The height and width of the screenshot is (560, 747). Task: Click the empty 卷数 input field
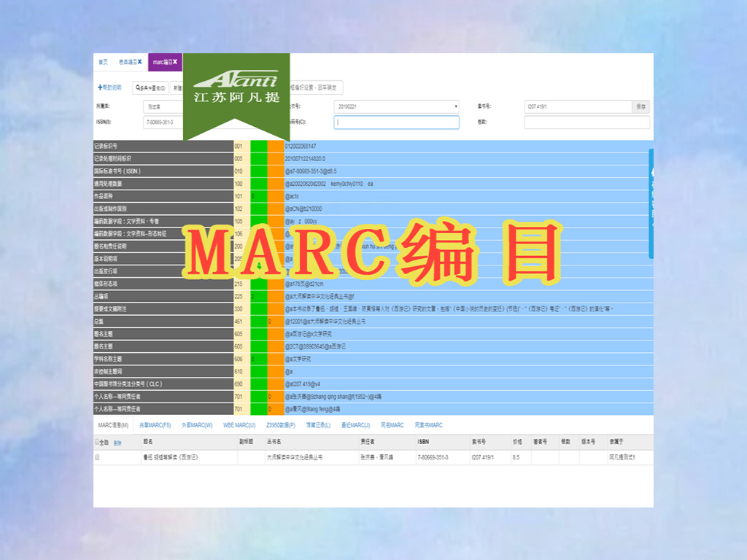pyautogui.click(x=587, y=122)
